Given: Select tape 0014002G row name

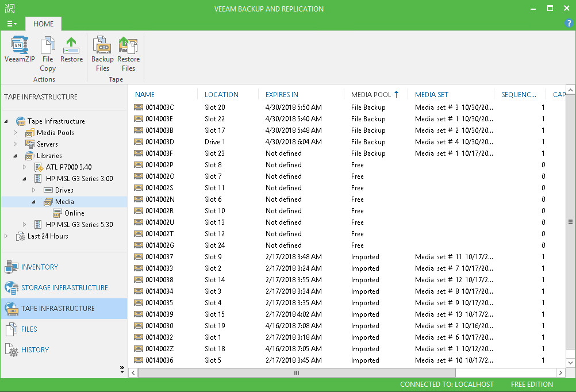Looking at the screenshot, I should [159, 245].
